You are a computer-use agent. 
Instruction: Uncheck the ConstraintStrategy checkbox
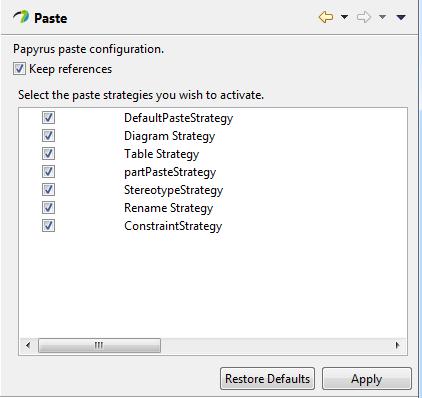pos(48,226)
